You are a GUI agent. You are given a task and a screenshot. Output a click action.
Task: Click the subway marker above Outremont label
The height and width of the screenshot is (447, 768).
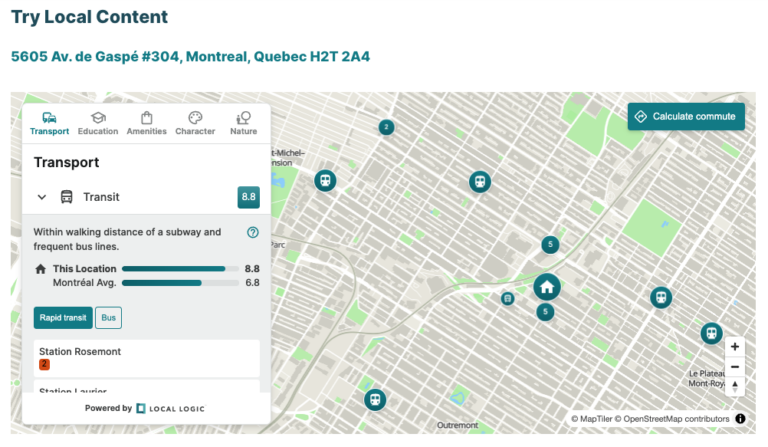point(375,400)
